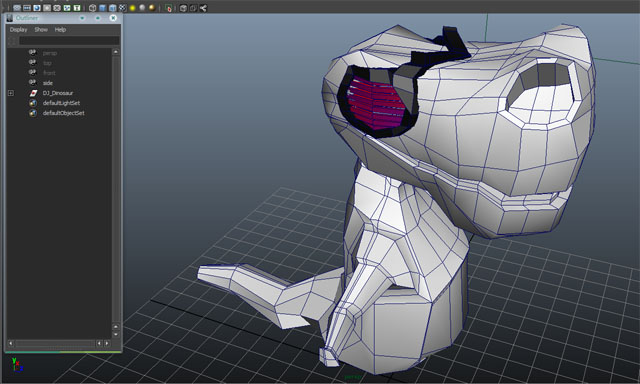Toggle the Film Gate toolbar icon
The width and height of the screenshot is (640, 384).
[x=27, y=8]
